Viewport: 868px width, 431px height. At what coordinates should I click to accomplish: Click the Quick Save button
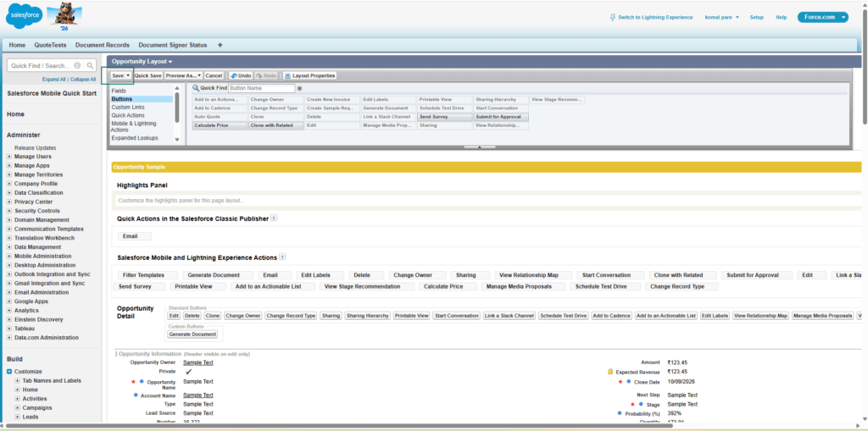(148, 75)
